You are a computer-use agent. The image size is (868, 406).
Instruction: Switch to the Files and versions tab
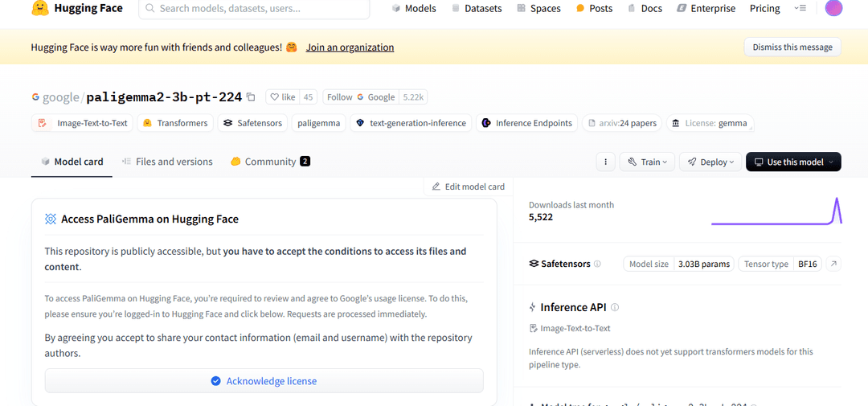coord(167,162)
